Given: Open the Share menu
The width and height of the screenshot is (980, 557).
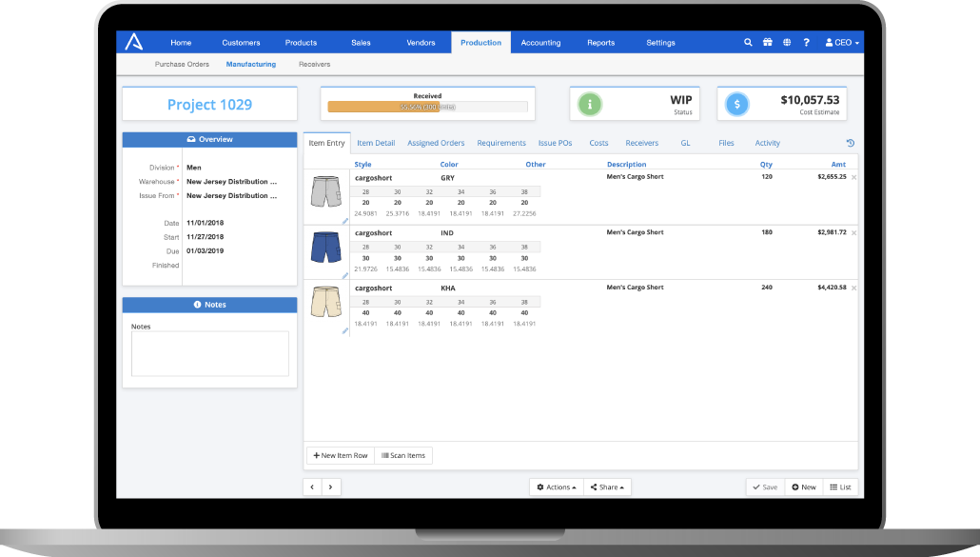Looking at the screenshot, I should click(x=608, y=487).
